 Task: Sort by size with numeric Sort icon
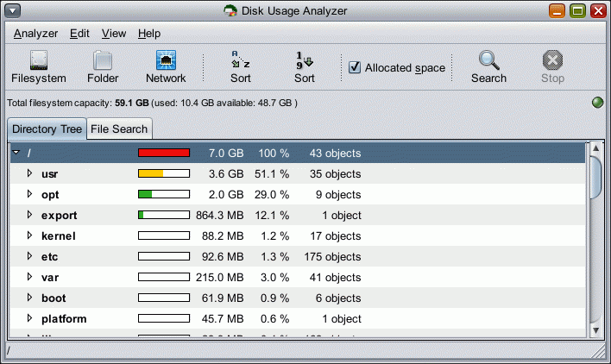point(304,61)
